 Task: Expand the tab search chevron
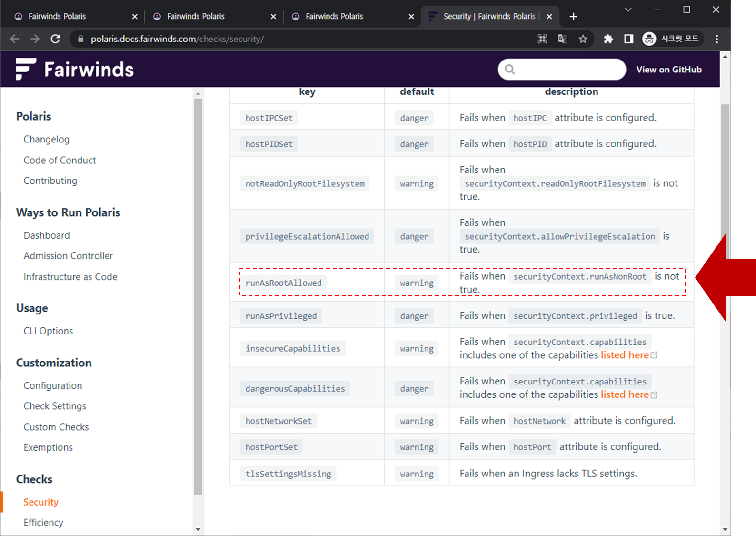coord(628,10)
